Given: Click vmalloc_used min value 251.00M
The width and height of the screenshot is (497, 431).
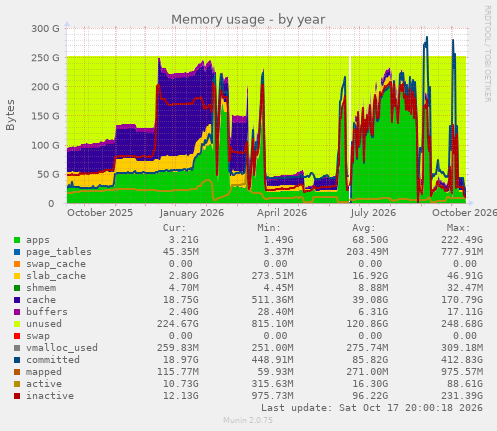Looking at the screenshot, I should (x=273, y=348).
